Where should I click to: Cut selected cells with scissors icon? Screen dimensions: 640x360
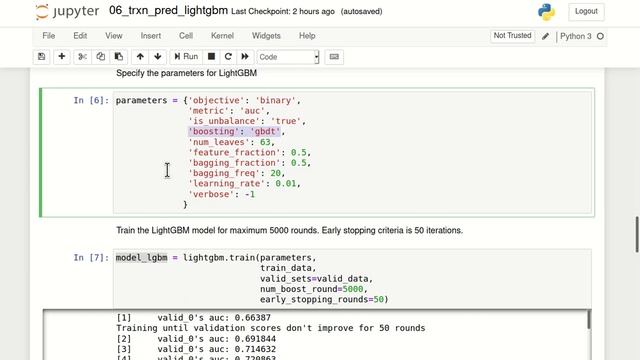[82, 57]
